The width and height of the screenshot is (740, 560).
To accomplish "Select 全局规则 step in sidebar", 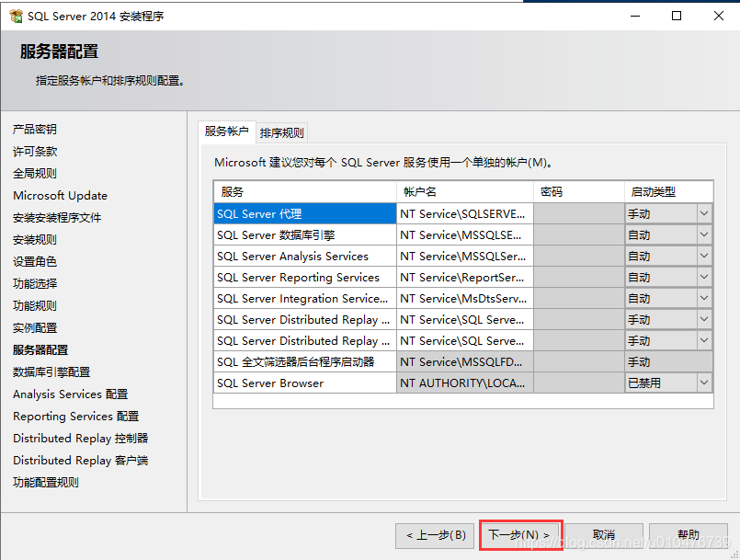I will (35, 173).
